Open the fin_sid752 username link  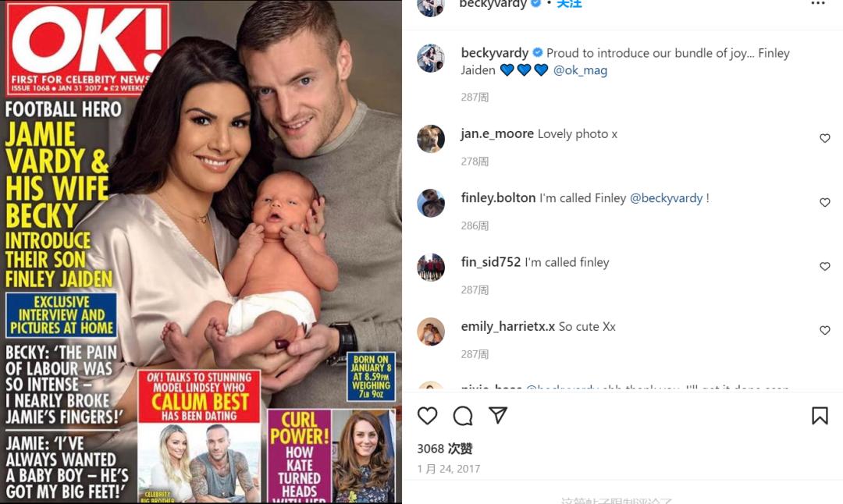click(491, 262)
